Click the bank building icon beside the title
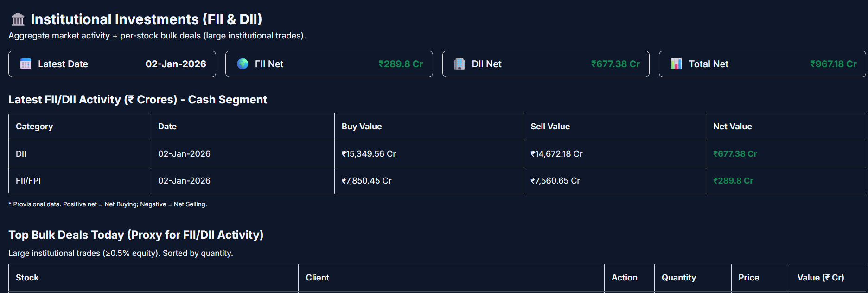The width and height of the screenshot is (868, 293). [x=18, y=19]
